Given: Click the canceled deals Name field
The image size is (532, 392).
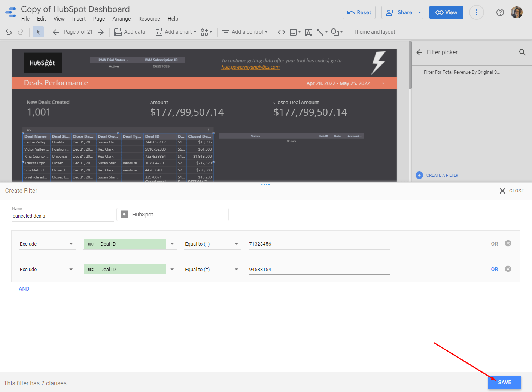Looking at the screenshot, I should click(62, 216).
